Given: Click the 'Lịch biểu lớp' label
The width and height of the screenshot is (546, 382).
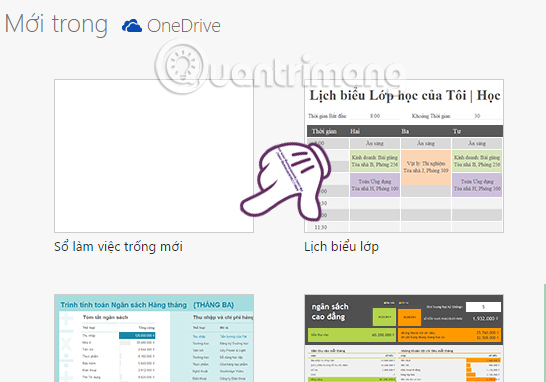Looking at the screenshot, I should [x=341, y=247].
